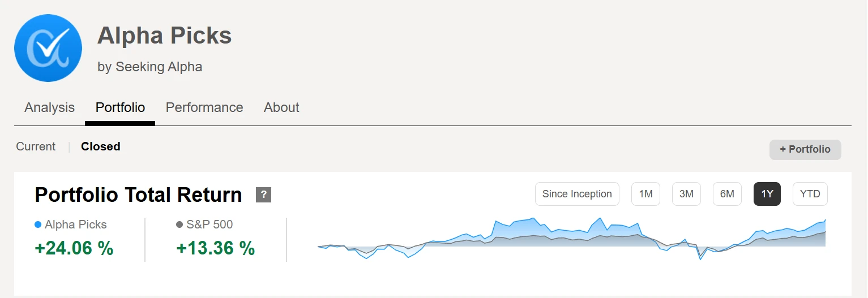Open the Analysis tab

pos(49,107)
